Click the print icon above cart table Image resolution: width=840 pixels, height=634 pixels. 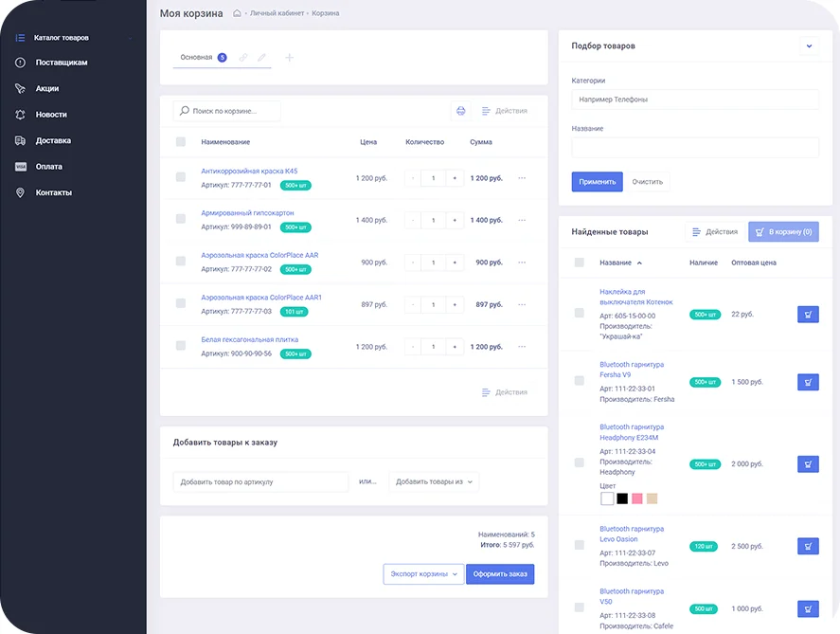coord(460,111)
